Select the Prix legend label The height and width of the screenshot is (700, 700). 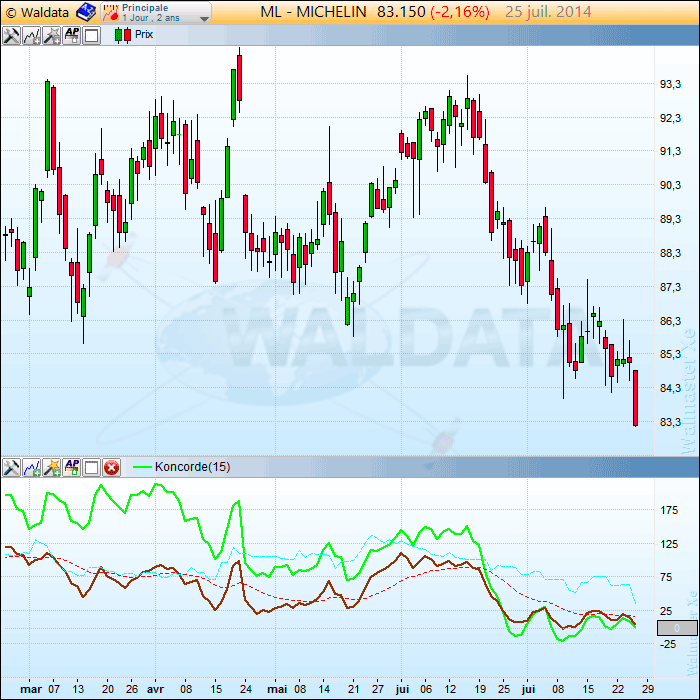[144, 34]
